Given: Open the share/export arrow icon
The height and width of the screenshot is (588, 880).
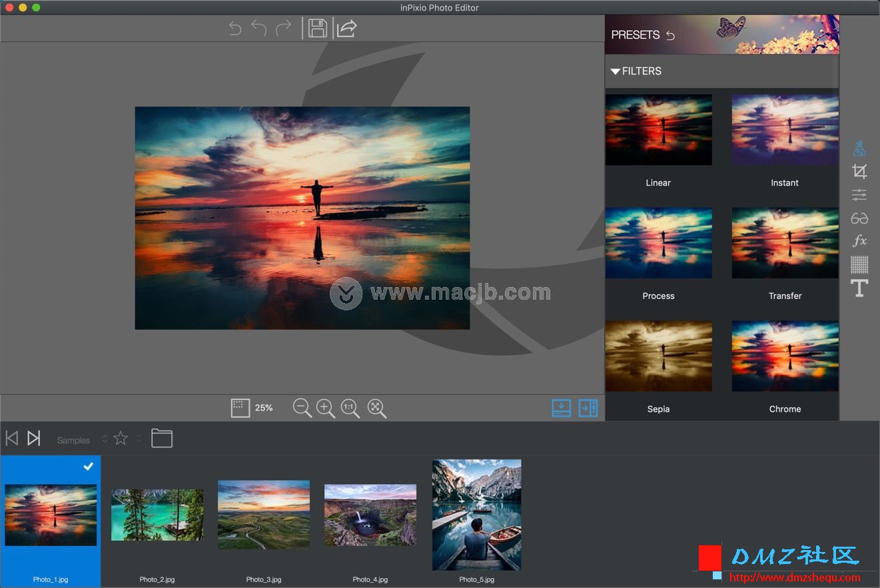Looking at the screenshot, I should pos(347,28).
